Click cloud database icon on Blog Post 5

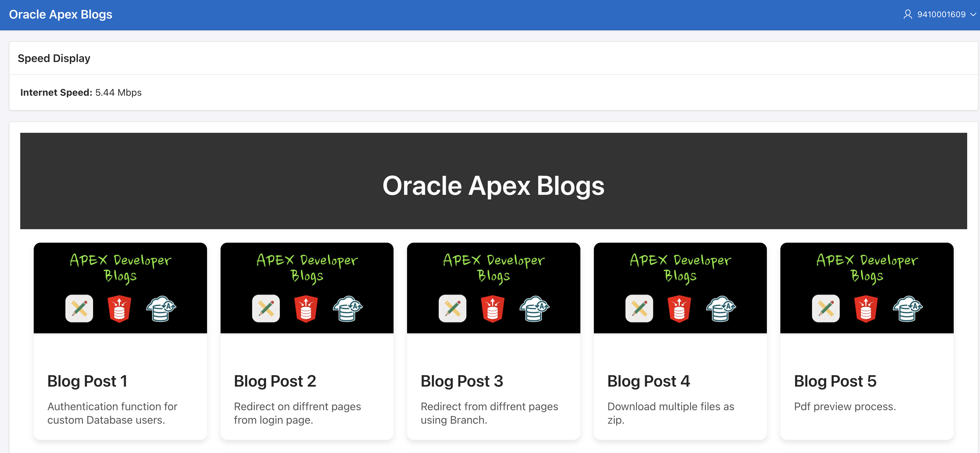coord(907,308)
